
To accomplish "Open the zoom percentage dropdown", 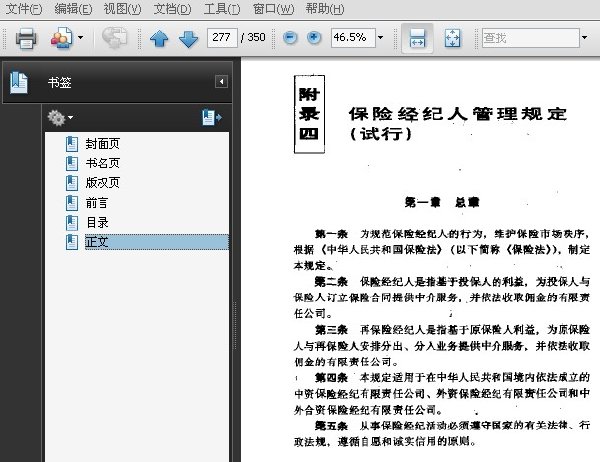I will [380, 38].
